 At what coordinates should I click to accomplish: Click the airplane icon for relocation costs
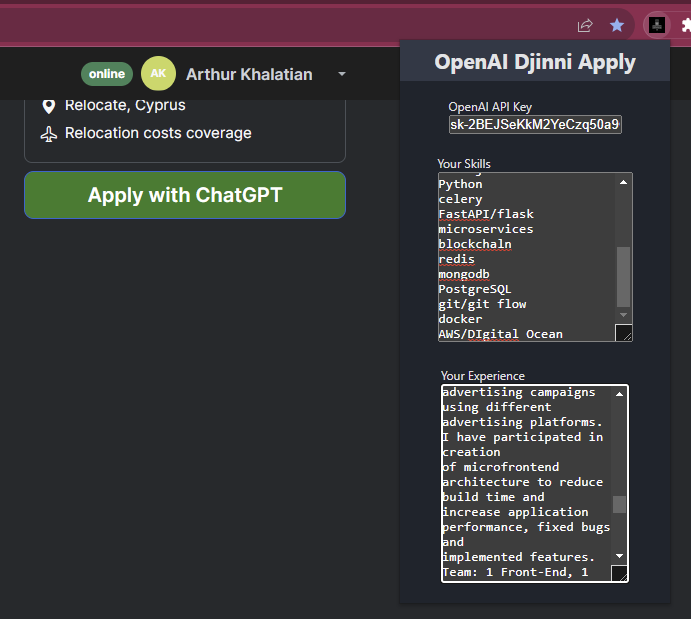pyautogui.click(x=48, y=134)
